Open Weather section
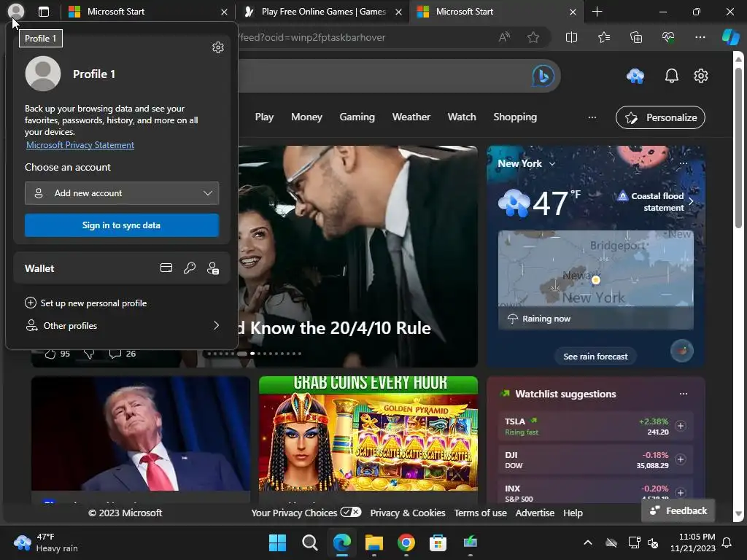Screen dimensions: 747x560 click(411, 117)
